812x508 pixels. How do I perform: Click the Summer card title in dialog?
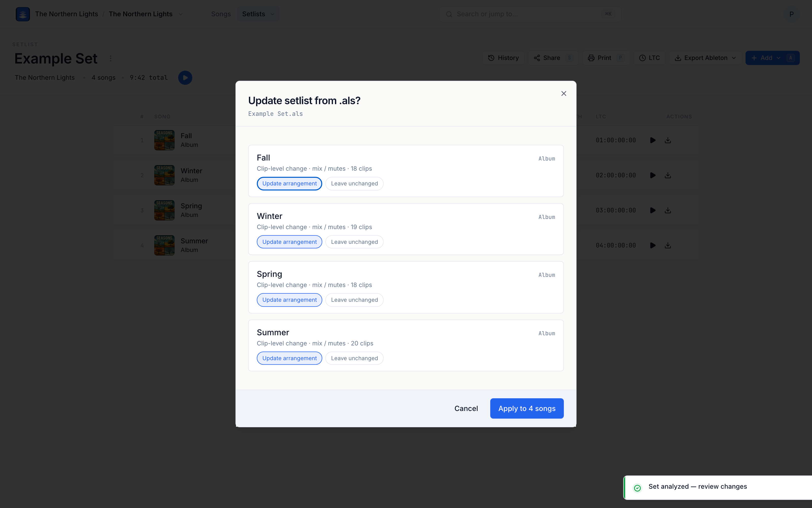point(273,332)
